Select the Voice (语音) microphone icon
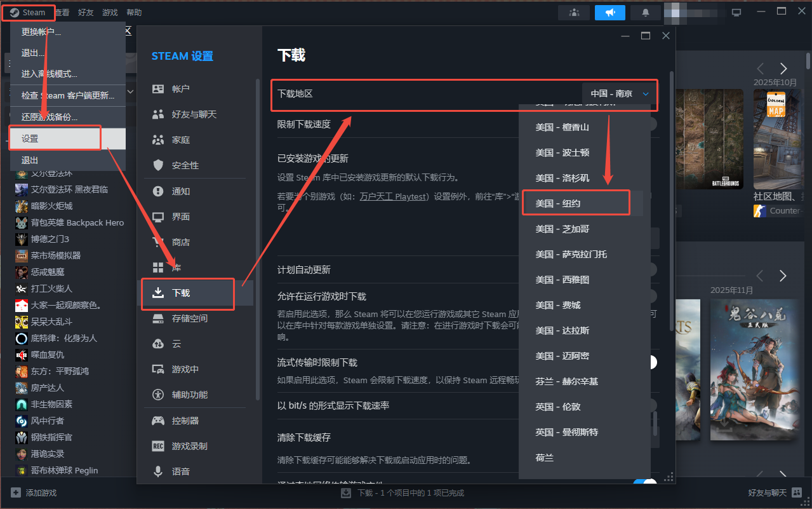The height and width of the screenshot is (509, 812). pos(158,472)
